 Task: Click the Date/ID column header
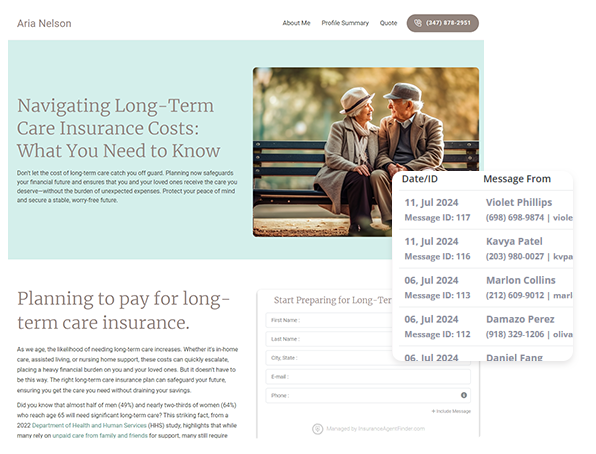coord(420,179)
